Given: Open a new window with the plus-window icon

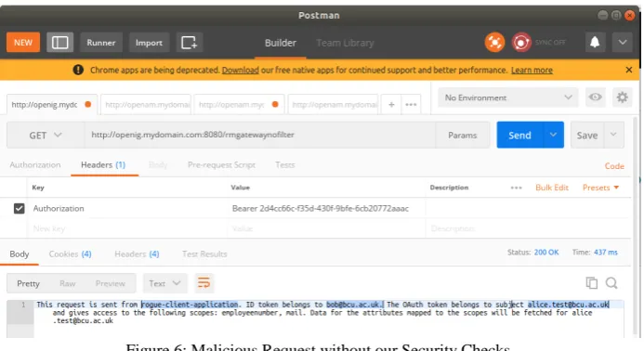Looking at the screenshot, I should (190, 43).
